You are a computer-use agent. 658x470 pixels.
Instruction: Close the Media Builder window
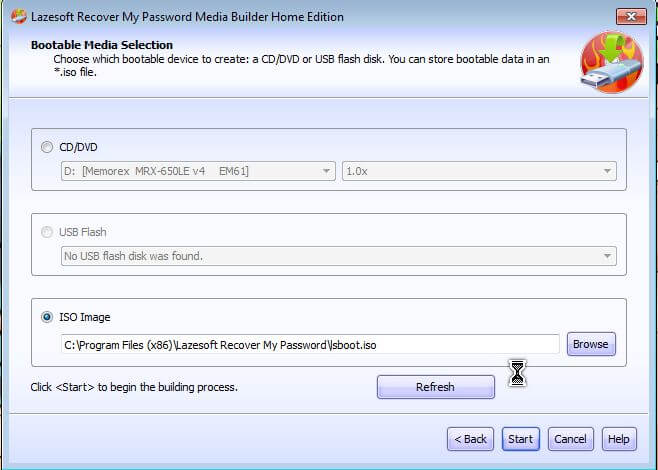(x=631, y=17)
